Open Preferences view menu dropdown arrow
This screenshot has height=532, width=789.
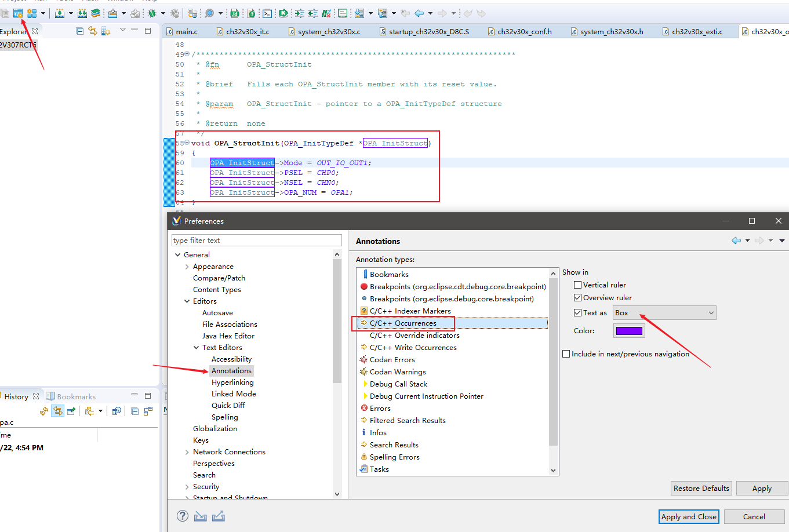coord(782,241)
